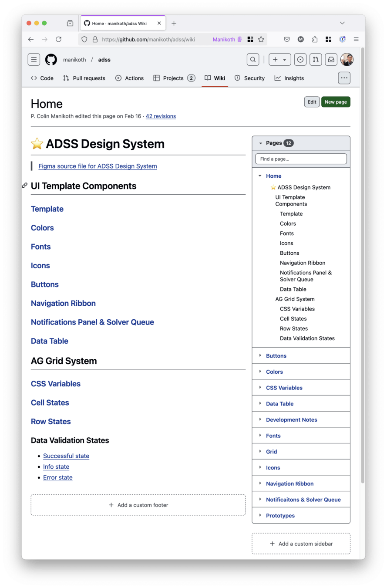
Task: Open the Figma source file link
Action: [98, 166]
